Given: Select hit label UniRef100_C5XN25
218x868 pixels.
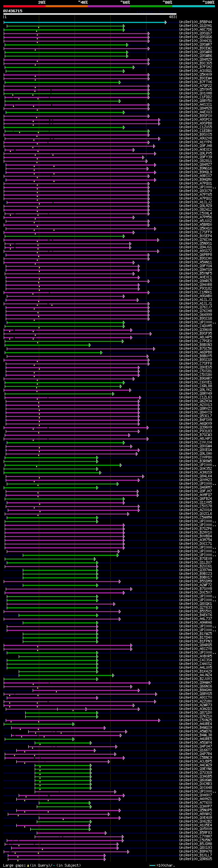Looking at the screenshot, I should pyautogui.click(x=196, y=720).
